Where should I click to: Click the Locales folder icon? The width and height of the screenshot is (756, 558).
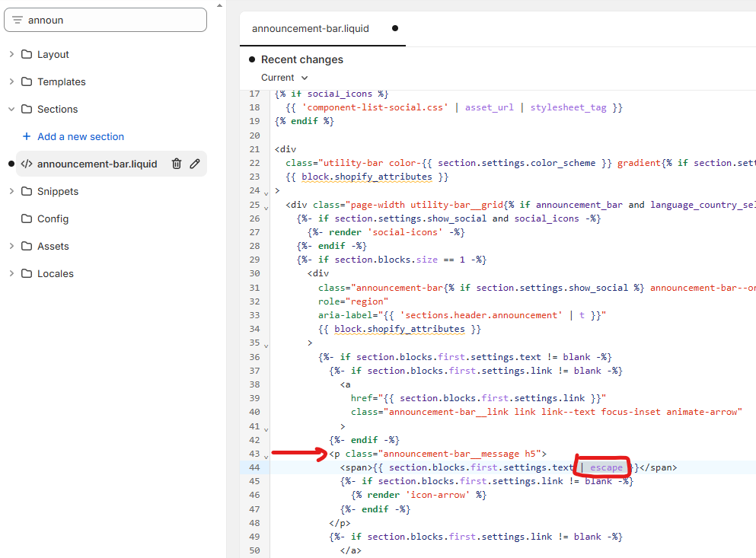[27, 273]
